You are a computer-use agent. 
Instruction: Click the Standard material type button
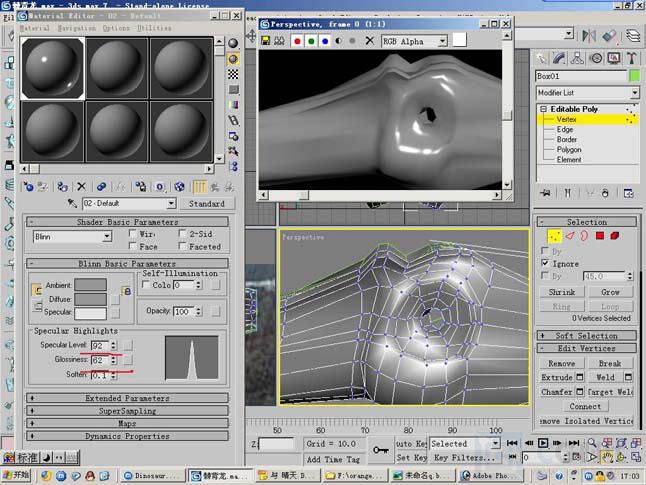coord(207,204)
